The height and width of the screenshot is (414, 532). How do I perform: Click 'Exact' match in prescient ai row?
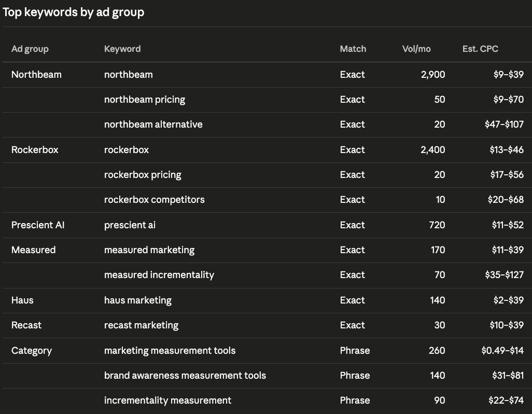[352, 225]
